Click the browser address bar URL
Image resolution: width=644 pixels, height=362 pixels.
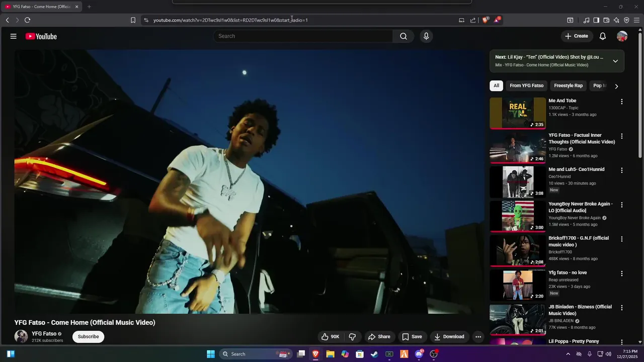230,20
